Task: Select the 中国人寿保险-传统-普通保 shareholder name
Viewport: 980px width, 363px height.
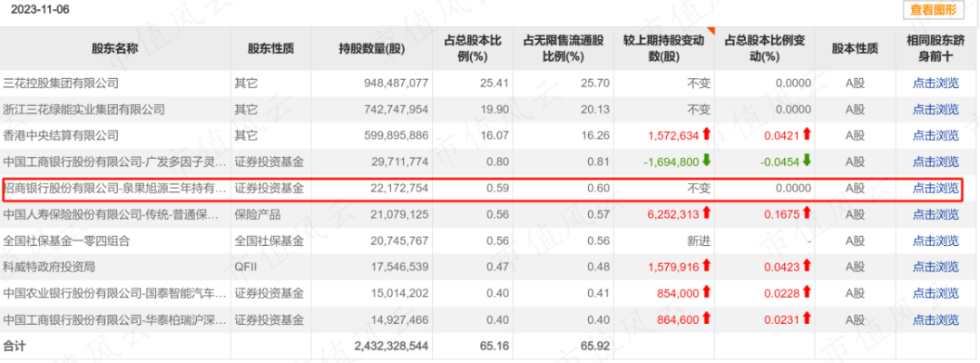Action: [x=112, y=215]
